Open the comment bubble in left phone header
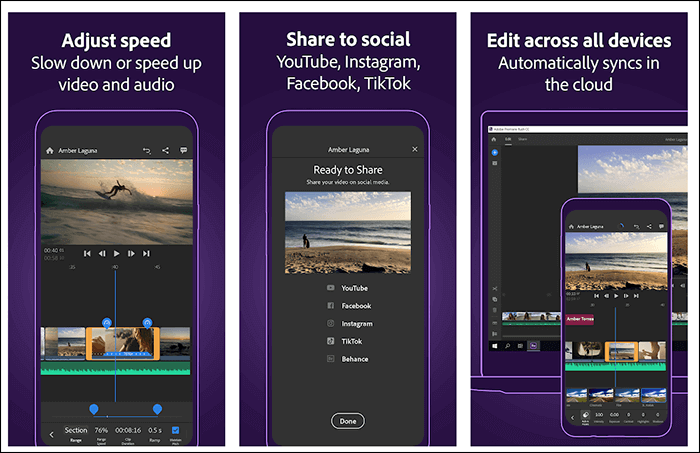Viewport: 700px width, 453px height. coord(184,150)
